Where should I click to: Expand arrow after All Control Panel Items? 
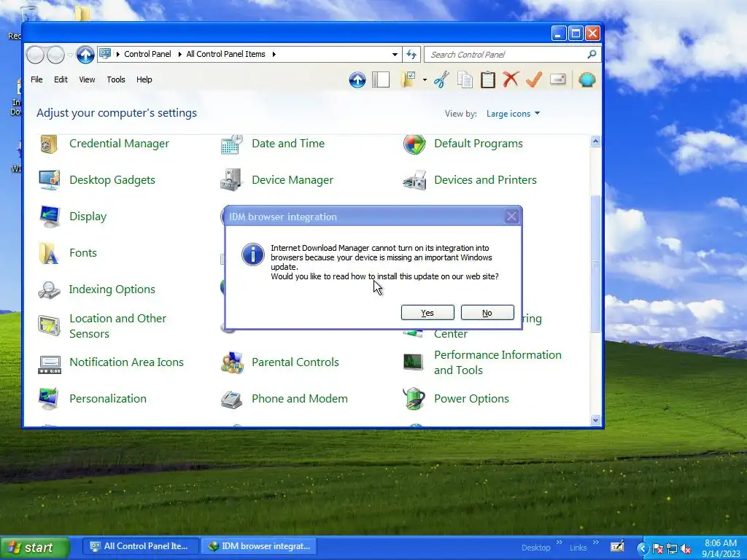click(x=274, y=54)
